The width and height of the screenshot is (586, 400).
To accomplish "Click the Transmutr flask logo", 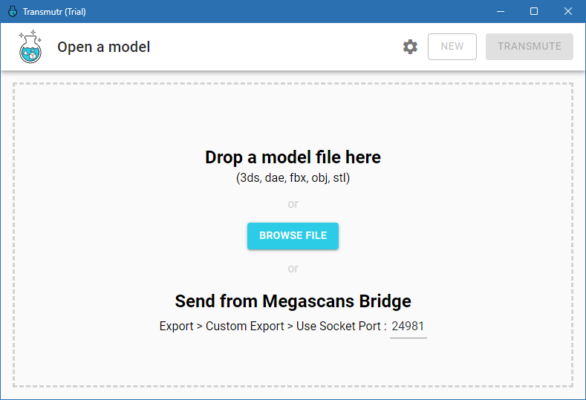I will (30, 47).
